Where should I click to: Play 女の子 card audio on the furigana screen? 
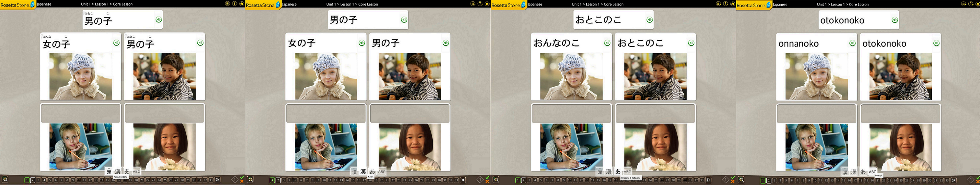coord(116,43)
